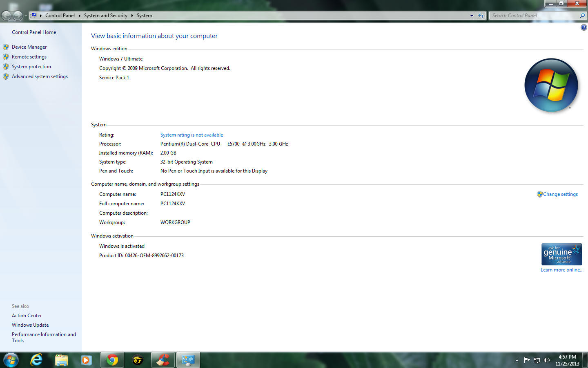The height and width of the screenshot is (368, 588).
Task: Open Help via the blue question mark
Action: (584, 27)
